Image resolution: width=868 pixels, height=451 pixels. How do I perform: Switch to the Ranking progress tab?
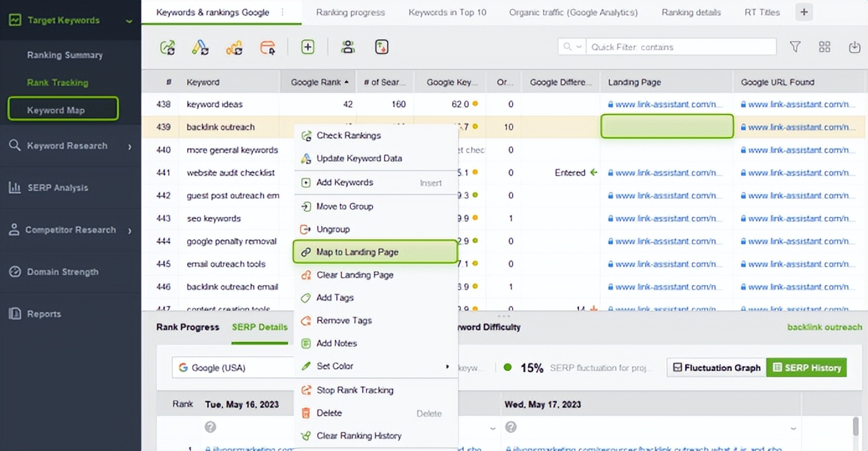(350, 12)
